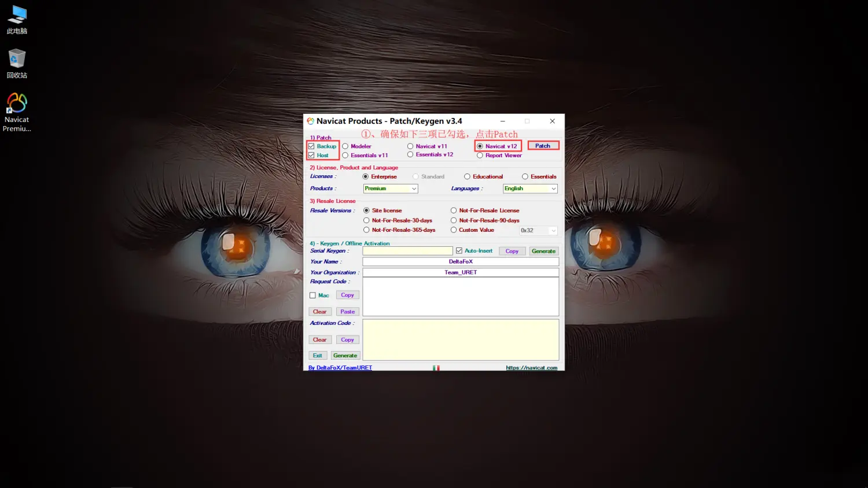Choose the Navicat v11 radio option

click(x=410, y=146)
